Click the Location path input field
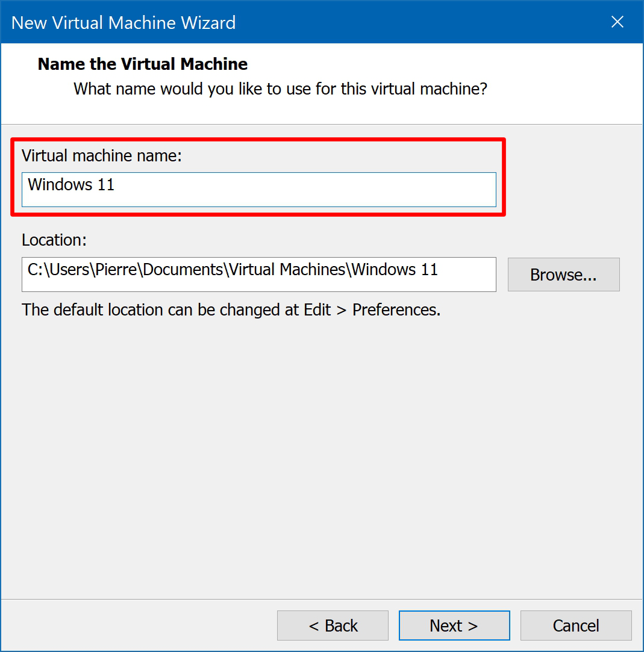644x652 pixels. point(259,275)
